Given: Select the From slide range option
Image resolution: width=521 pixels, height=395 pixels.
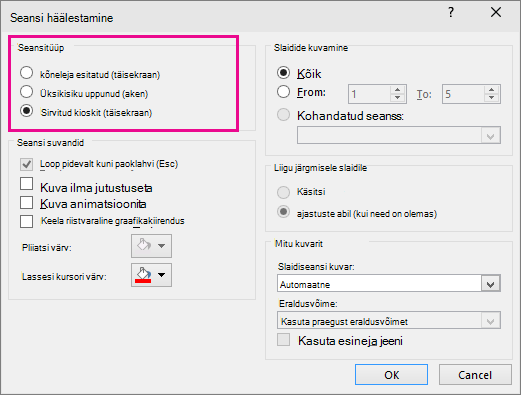Looking at the screenshot, I should [x=283, y=92].
